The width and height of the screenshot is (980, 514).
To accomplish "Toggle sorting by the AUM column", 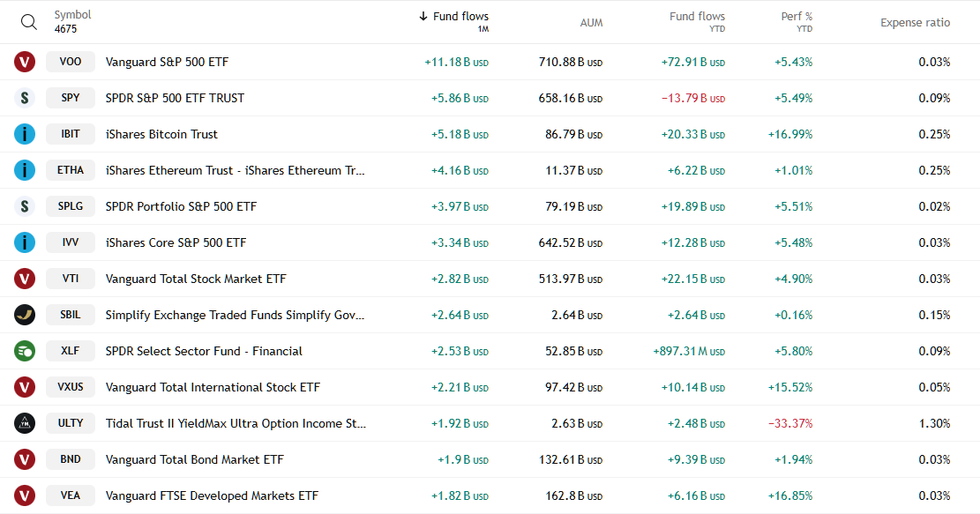I will point(592,22).
